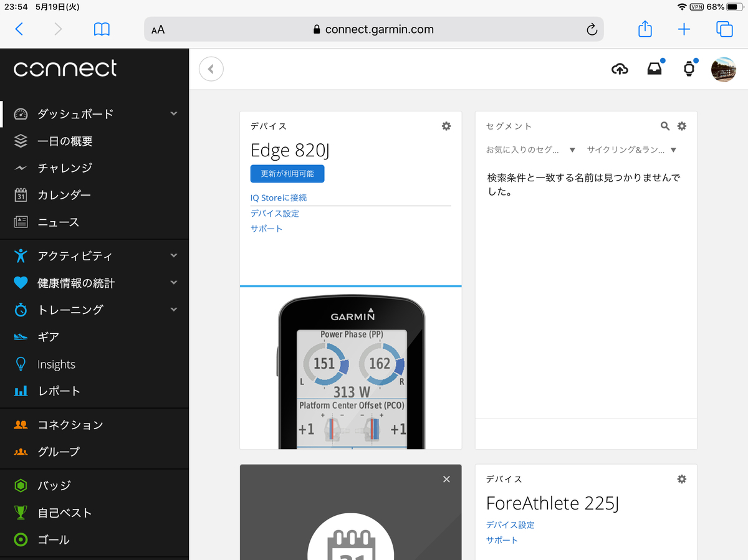Viewport: 748px width, 560px height.
Task: Click the shoe icon for ギア
Action: (x=21, y=337)
